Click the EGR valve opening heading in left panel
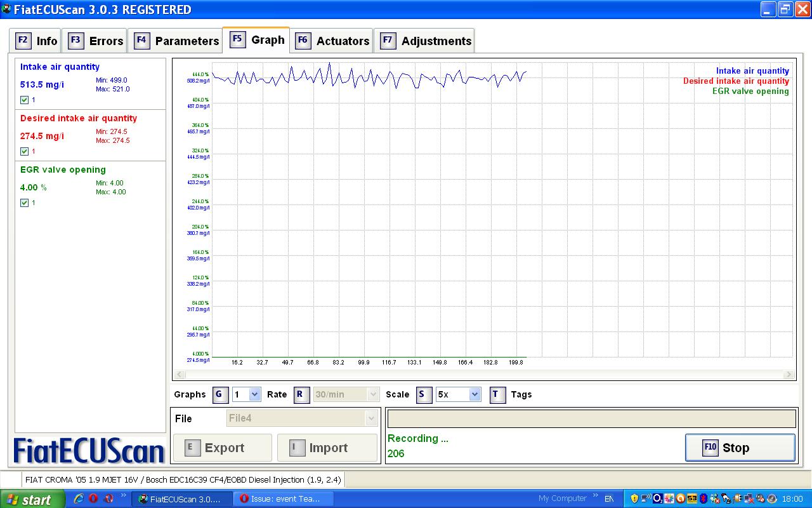Viewport: 812px width, 508px height. 63,170
